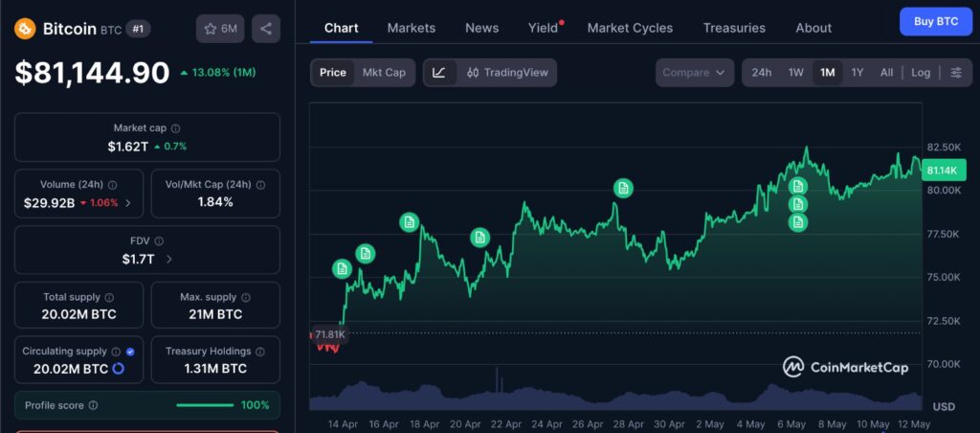The width and height of the screenshot is (980, 433).
Task: Open chart settings sliders icon
Action: pos(956,73)
